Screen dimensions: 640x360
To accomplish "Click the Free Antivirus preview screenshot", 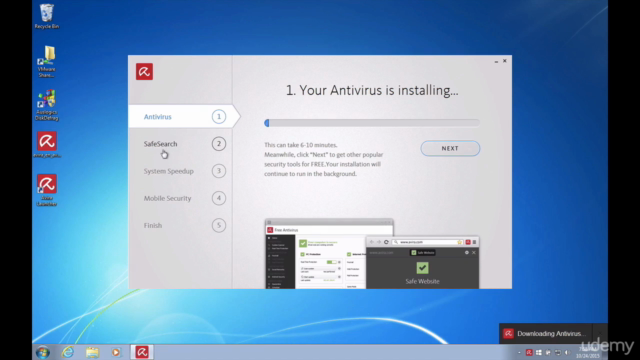I will (x=315, y=255).
